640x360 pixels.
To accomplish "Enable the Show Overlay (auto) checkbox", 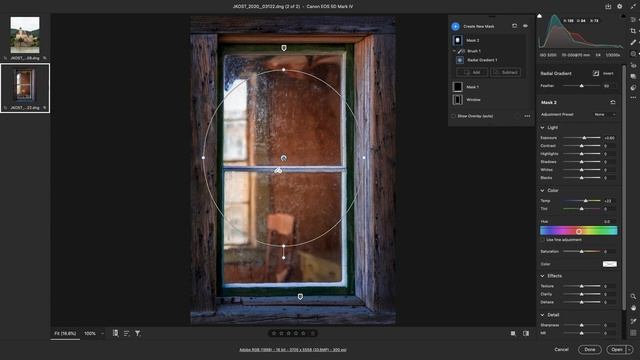I will (x=453, y=116).
